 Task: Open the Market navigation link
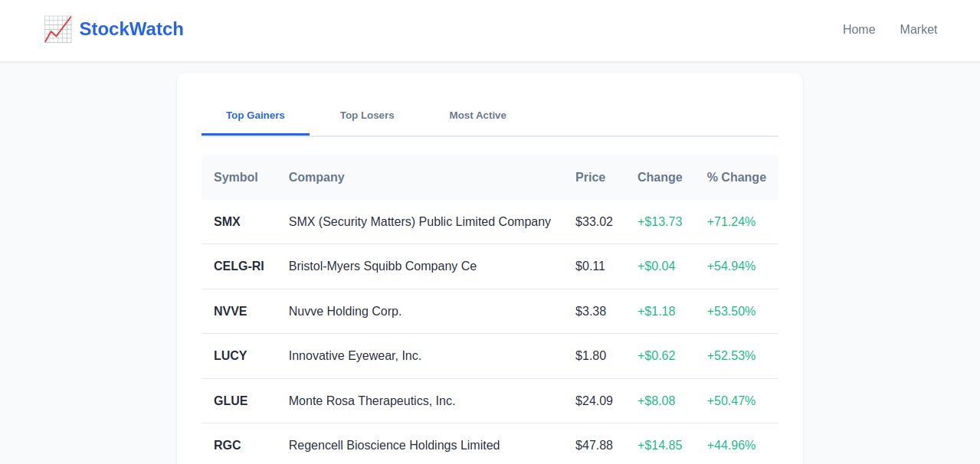pyautogui.click(x=918, y=29)
